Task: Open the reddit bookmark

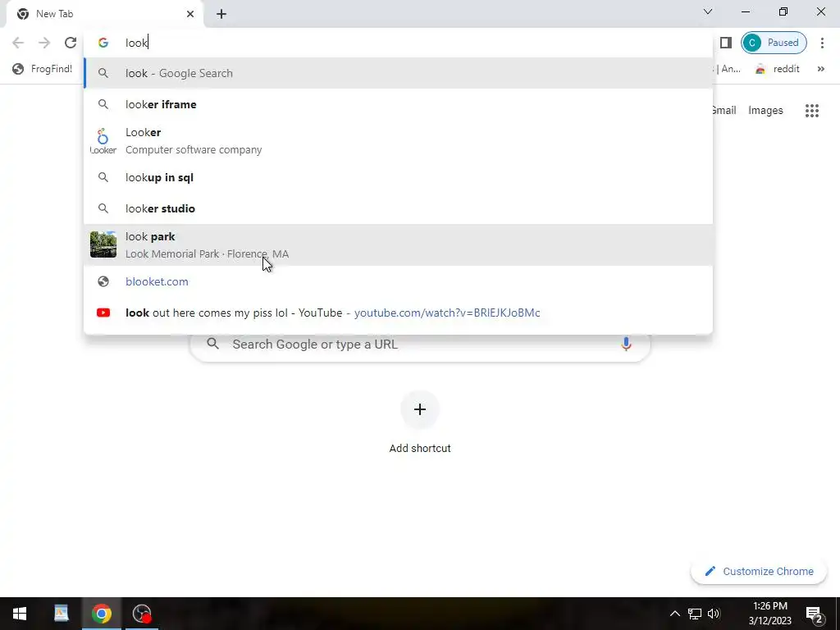Action: click(x=777, y=69)
